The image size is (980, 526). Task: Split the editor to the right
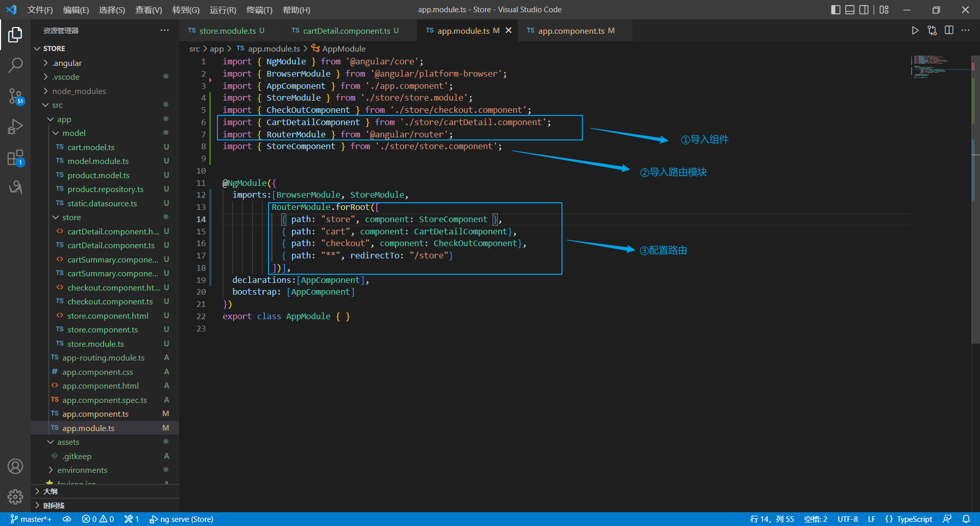(949, 31)
